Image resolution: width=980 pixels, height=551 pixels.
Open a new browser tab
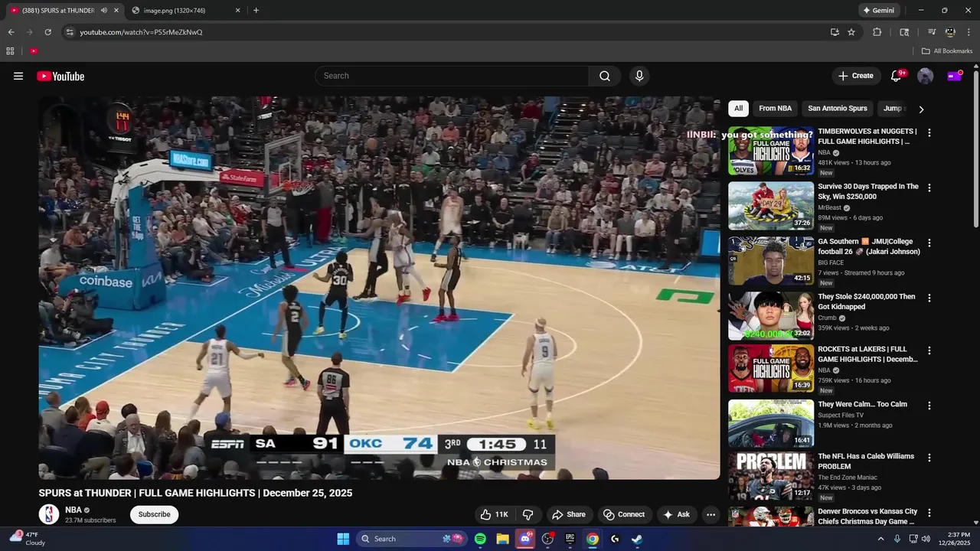pyautogui.click(x=256, y=11)
